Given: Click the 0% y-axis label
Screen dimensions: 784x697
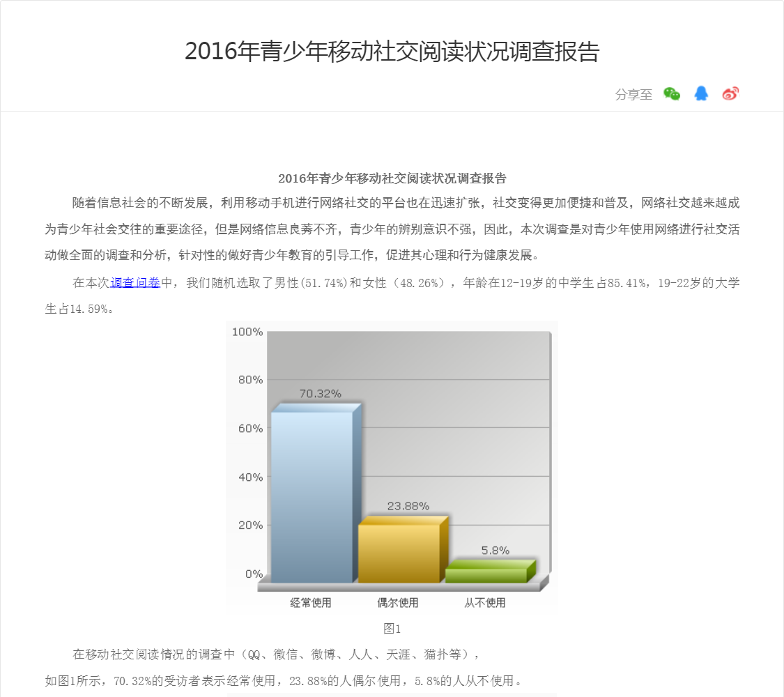Looking at the screenshot, I should (x=254, y=574).
